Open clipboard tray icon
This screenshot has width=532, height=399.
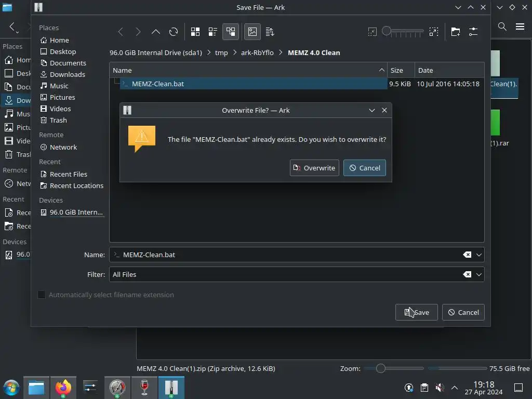424,388
